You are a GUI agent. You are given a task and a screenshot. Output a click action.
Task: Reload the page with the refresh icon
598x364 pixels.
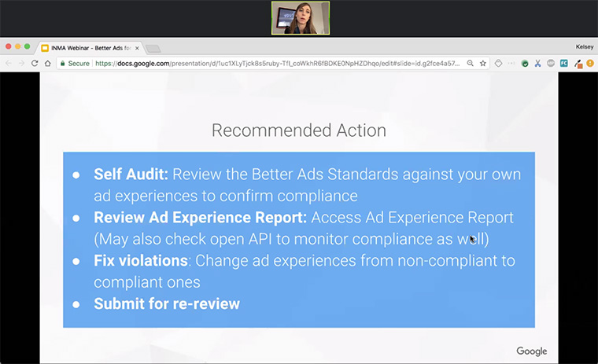(35, 63)
